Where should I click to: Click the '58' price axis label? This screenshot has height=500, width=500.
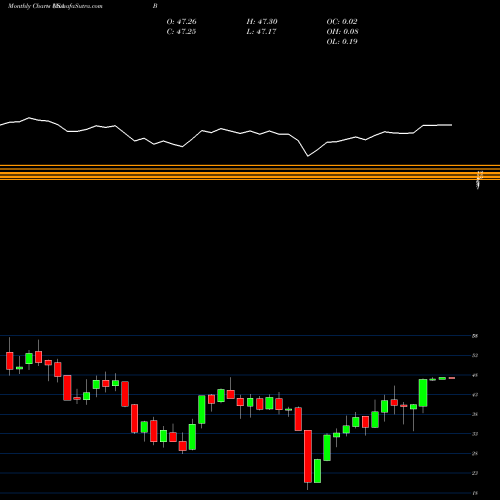pyautogui.click(x=475, y=336)
